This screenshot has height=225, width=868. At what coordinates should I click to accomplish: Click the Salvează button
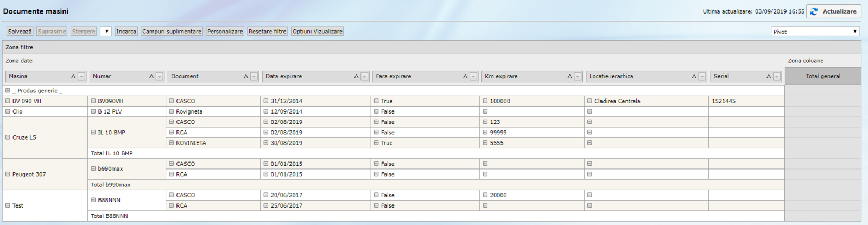(x=20, y=32)
